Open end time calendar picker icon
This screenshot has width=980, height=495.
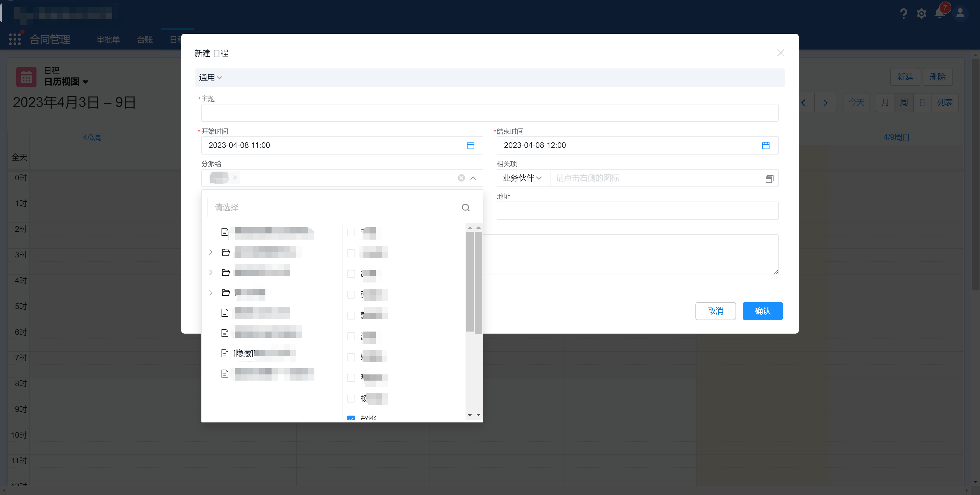coord(765,145)
